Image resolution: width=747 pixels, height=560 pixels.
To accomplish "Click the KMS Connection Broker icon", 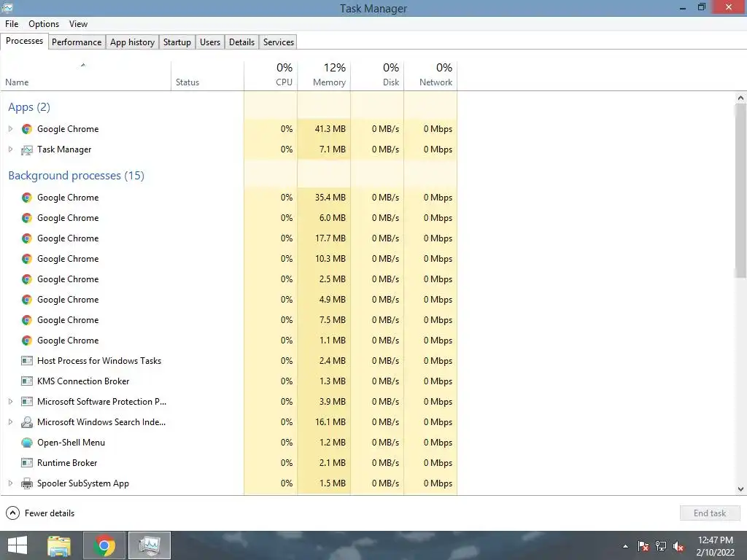I will (x=27, y=381).
